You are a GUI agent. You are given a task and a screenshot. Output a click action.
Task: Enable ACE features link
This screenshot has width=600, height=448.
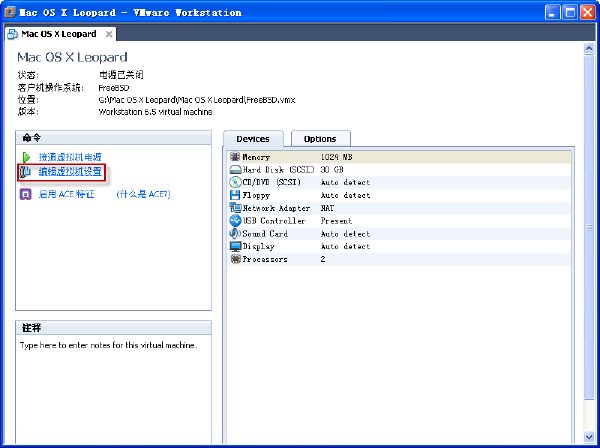66,194
